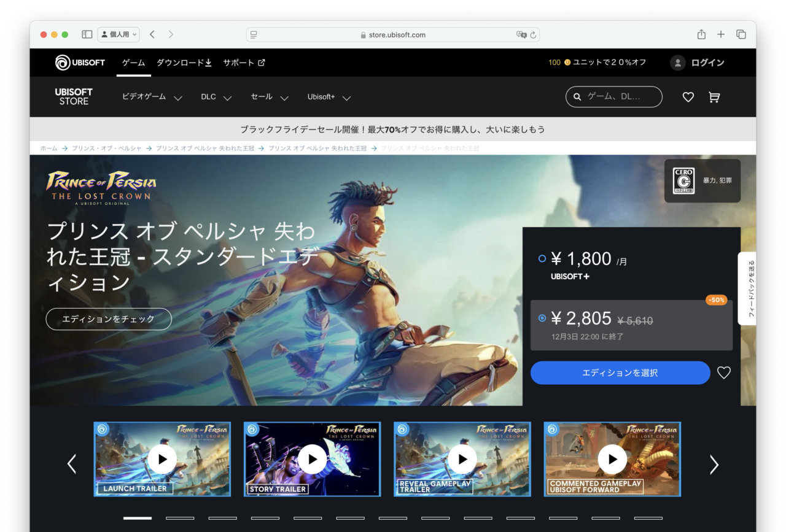
Task: Click the Black Friday sale banner
Action: [393, 129]
